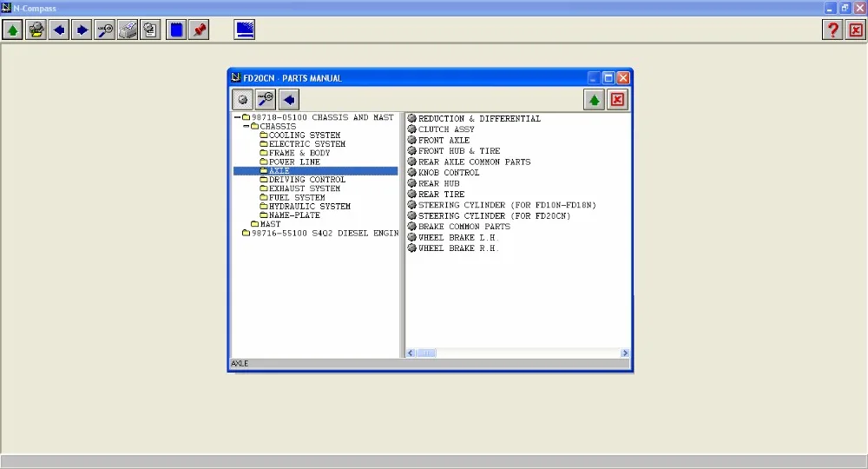Click the printer icon
Viewport: 868px width, 469px height.
(128, 30)
